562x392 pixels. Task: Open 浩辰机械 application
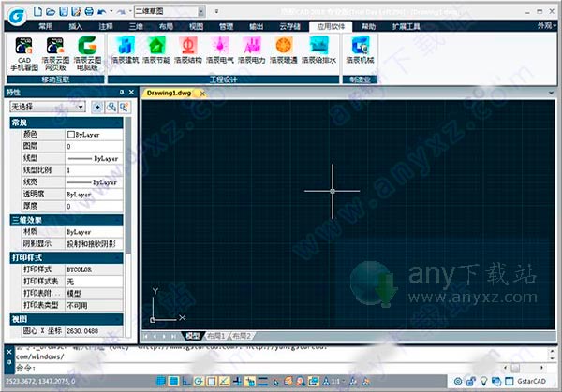coord(361,51)
